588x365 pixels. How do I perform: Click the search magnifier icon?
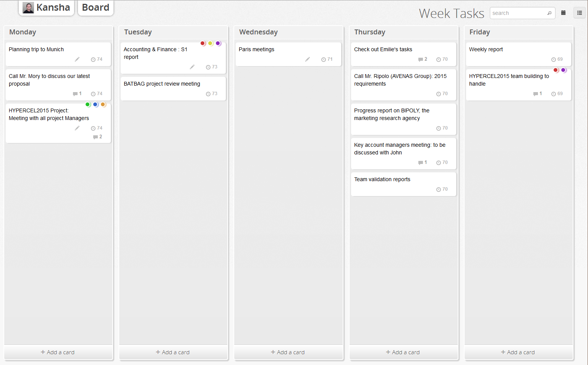(x=549, y=13)
